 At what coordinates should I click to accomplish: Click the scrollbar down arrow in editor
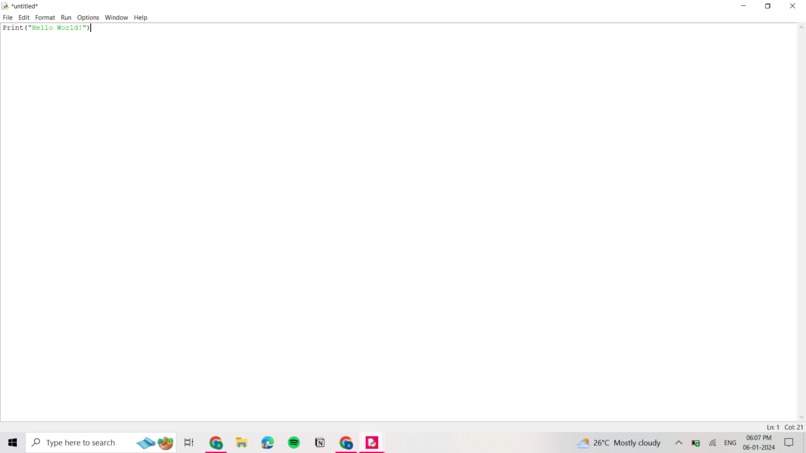pos(801,418)
